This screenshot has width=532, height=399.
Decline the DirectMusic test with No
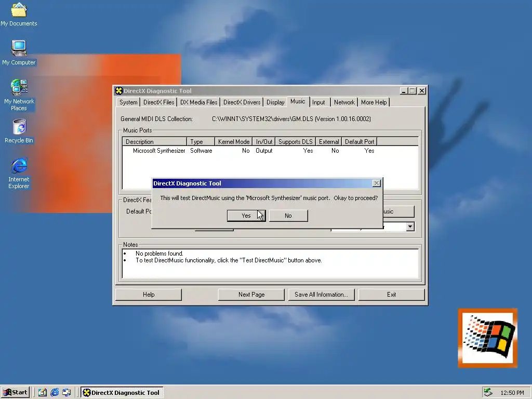pyautogui.click(x=288, y=216)
